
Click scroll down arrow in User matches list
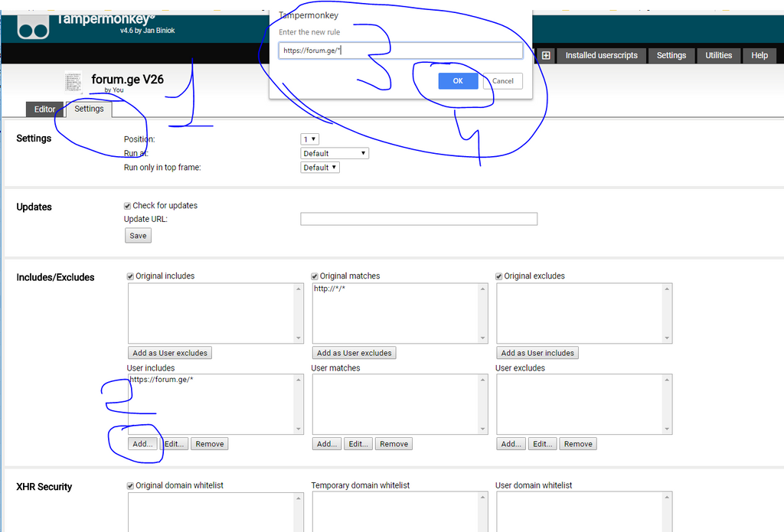[x=482, y=429]
